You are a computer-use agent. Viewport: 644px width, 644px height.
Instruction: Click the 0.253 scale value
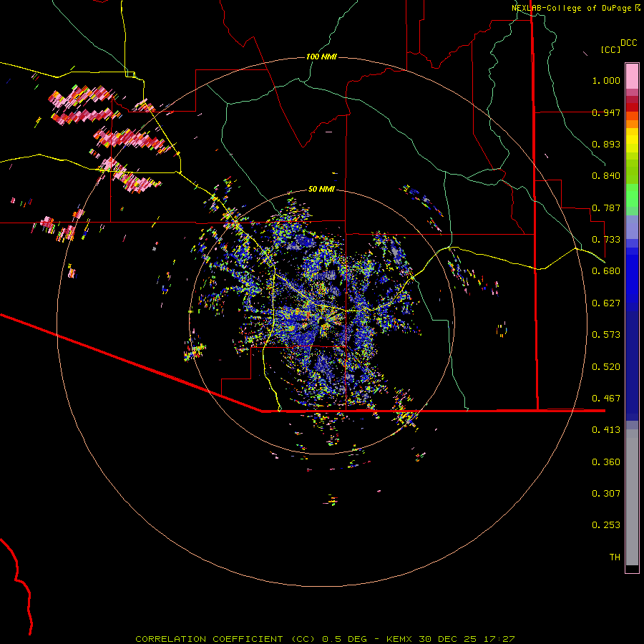pos(606,525)
